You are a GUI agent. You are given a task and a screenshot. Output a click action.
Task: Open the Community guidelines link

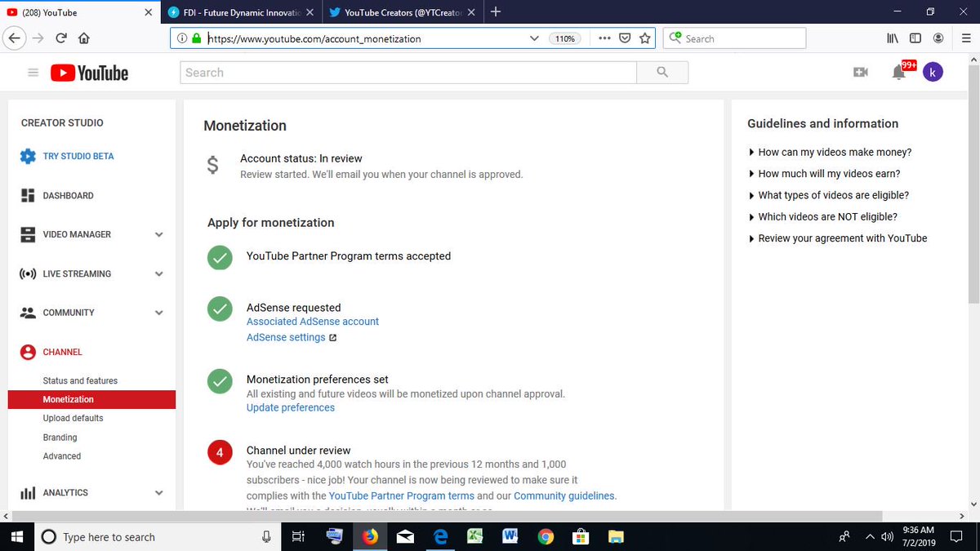(x=563, y=495)
